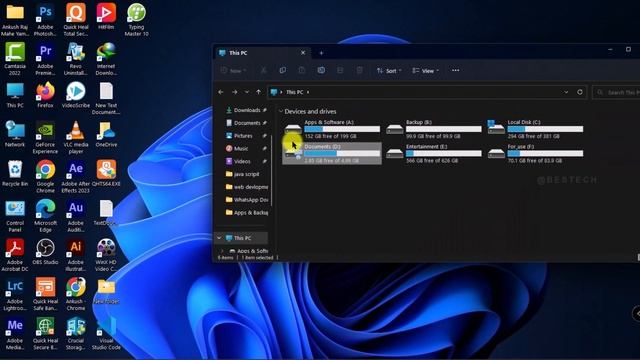Click This PC breadcrumb in address bar
640x360 pixels.
point(294,92)
